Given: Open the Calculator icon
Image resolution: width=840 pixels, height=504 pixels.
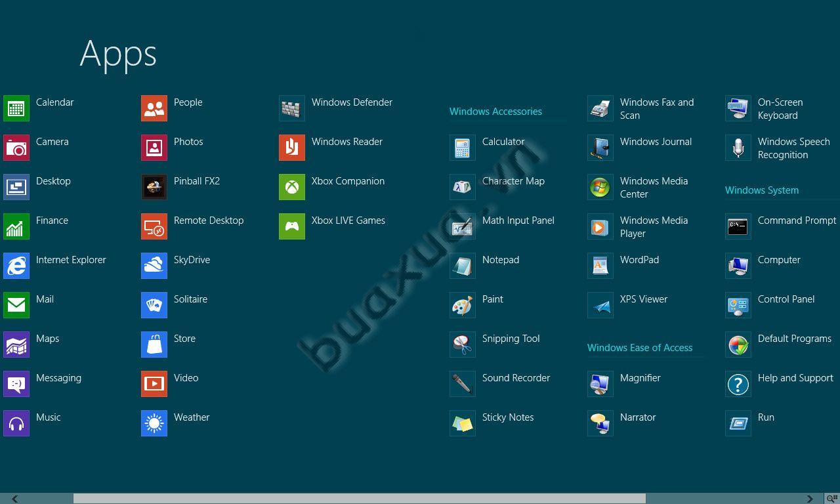Looking at the screenshot, I should click(x=463, y=148).
